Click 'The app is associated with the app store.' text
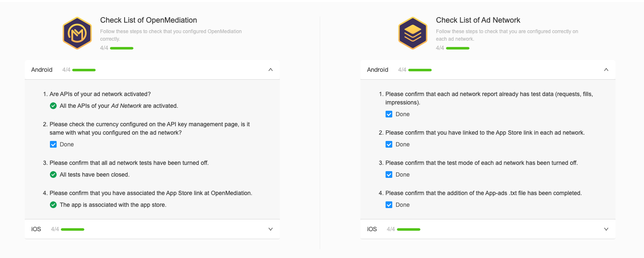This screenshot has height=258, width=644. tap(113, 205)
